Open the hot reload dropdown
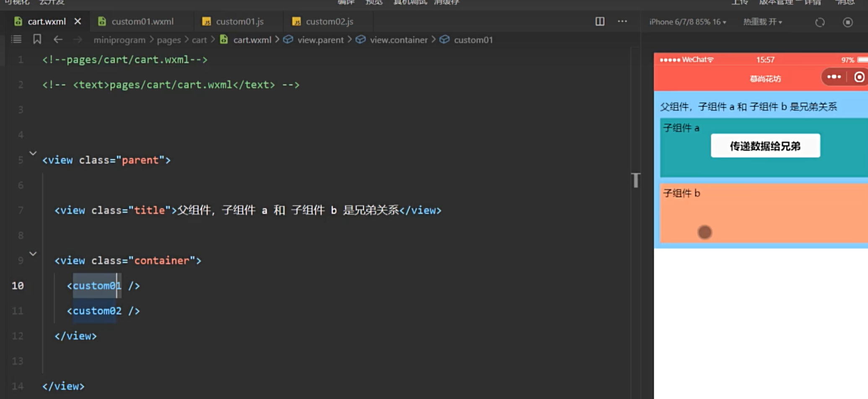This screenshot has height=399, width=868. coord(762,22)
